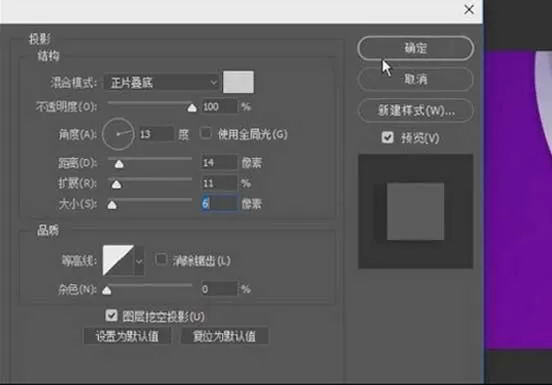The height and width of the screenshot is (385, 552).
Task: Toggle 图层挖空投影(U) checkbox
Action: [111, 315]
